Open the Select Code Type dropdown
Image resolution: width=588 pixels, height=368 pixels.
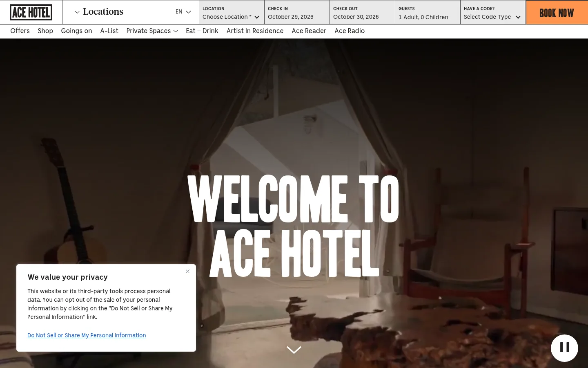coord(493,13)
